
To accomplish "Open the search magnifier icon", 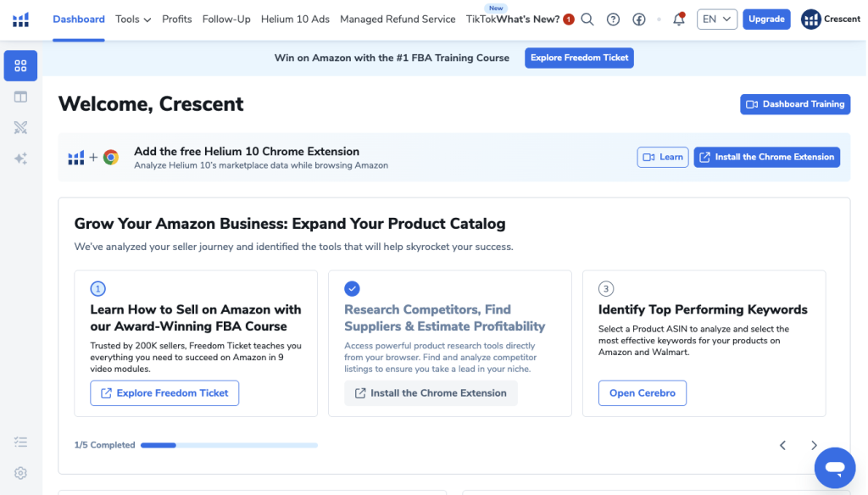I will (587, 19).
